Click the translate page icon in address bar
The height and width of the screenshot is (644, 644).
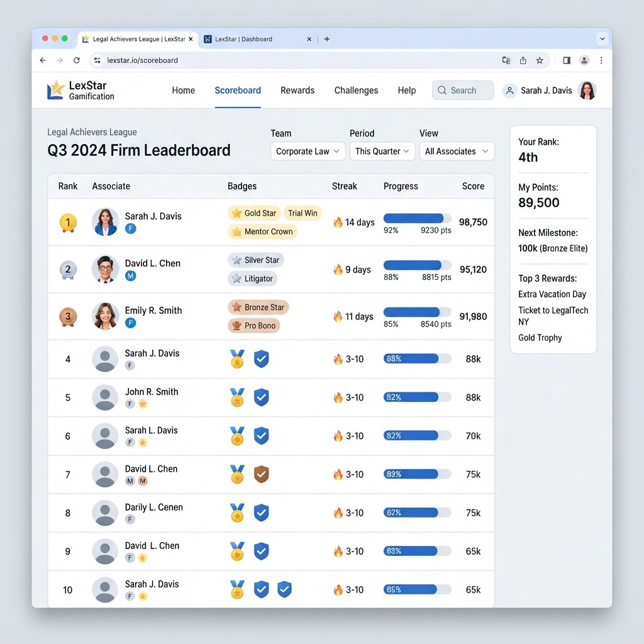506,60
